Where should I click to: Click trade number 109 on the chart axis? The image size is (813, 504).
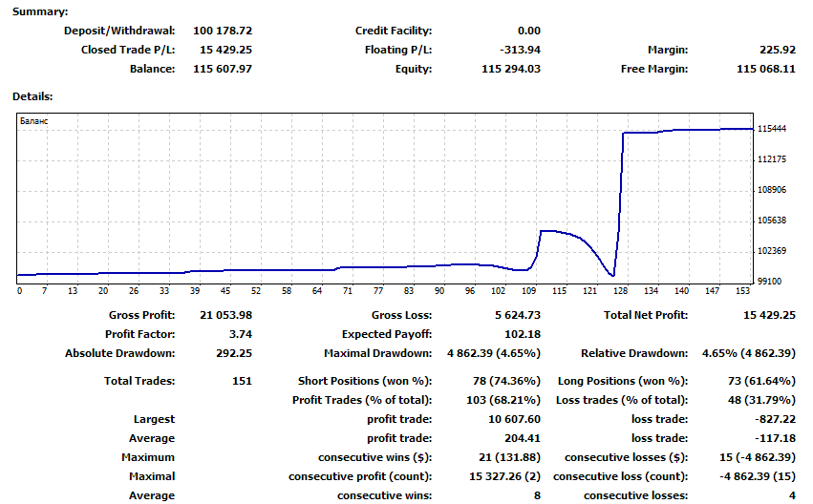coord(528,291)
